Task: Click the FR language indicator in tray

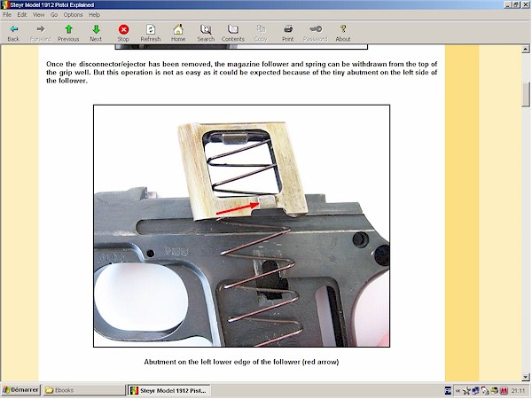Action: point(448,390)
